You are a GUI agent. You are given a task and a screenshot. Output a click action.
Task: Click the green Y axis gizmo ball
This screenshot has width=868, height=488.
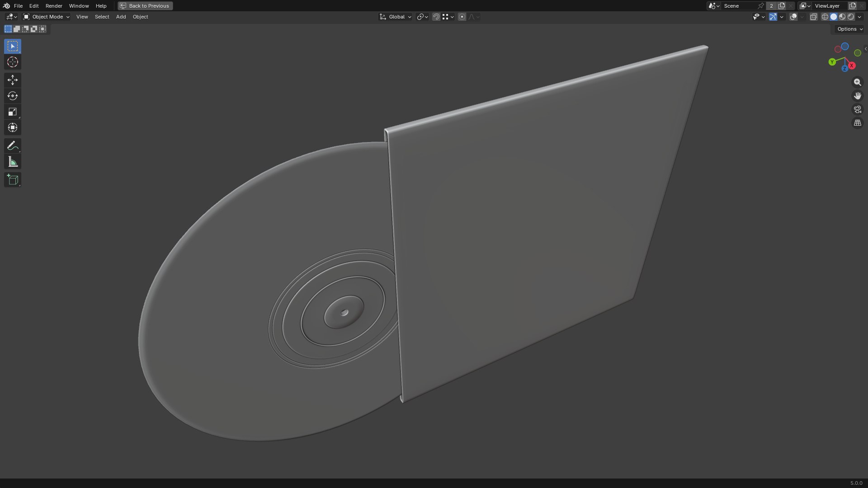point(832,62)
